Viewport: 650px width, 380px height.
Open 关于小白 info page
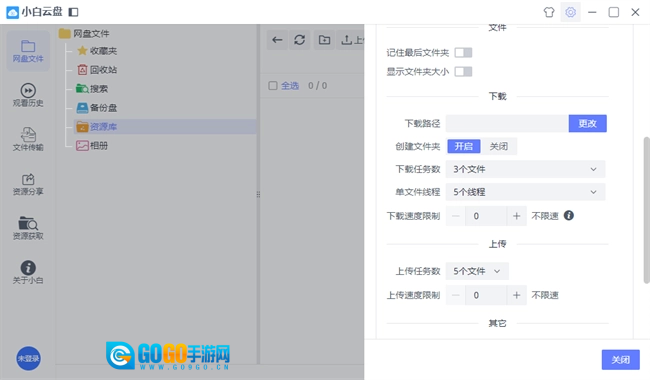click(28, 273)
